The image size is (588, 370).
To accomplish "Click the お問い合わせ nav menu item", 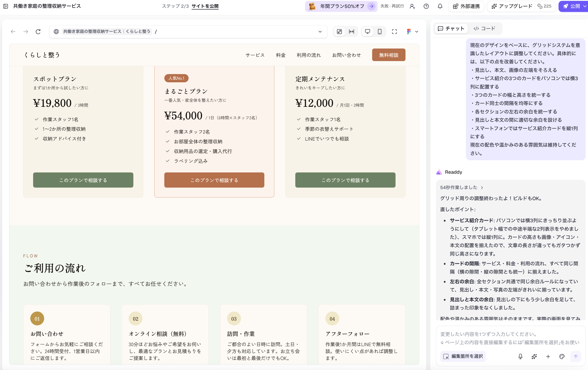I will (346, 55).
